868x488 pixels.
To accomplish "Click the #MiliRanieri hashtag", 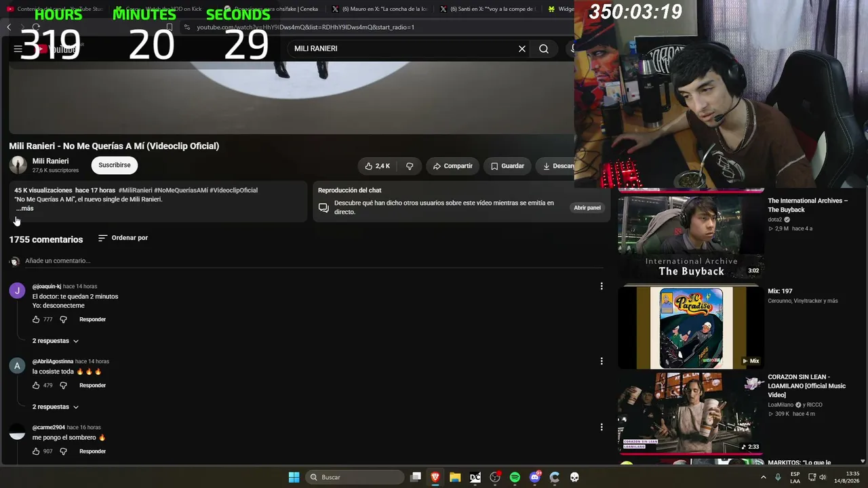I will (136, 190).
